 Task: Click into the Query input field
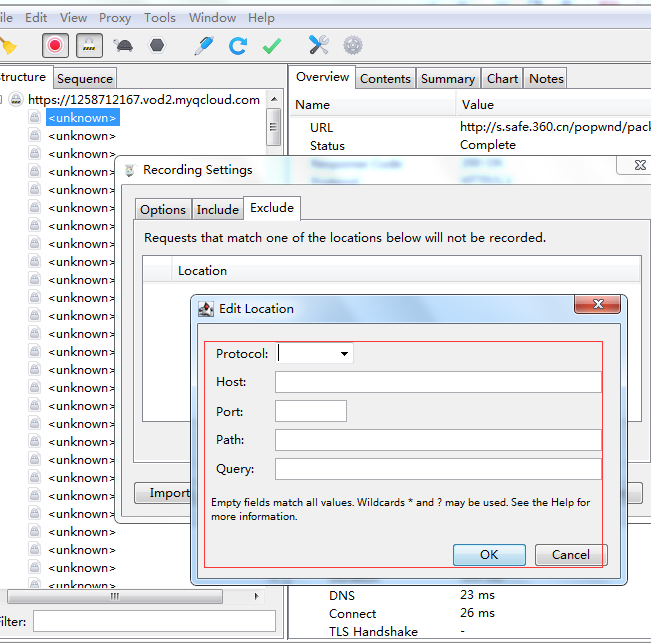tap(438, 469)
